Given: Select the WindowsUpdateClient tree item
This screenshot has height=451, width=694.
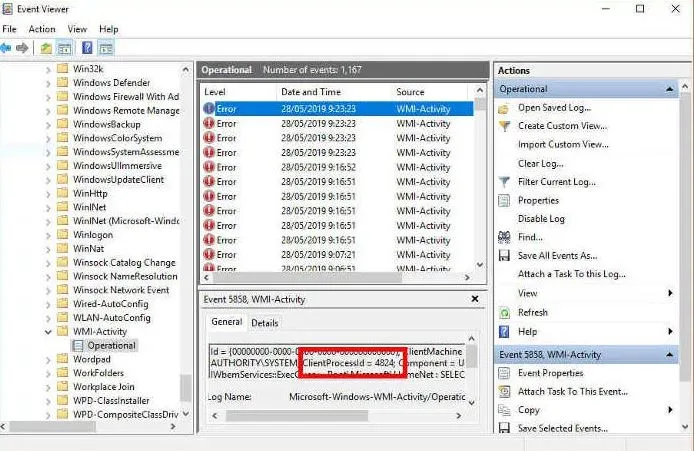Looking at the screenshot, I should tap(118, 180).
